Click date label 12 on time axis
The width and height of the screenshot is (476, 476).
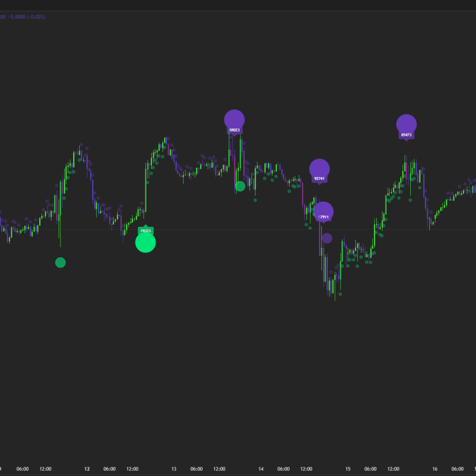coord(87,469)
